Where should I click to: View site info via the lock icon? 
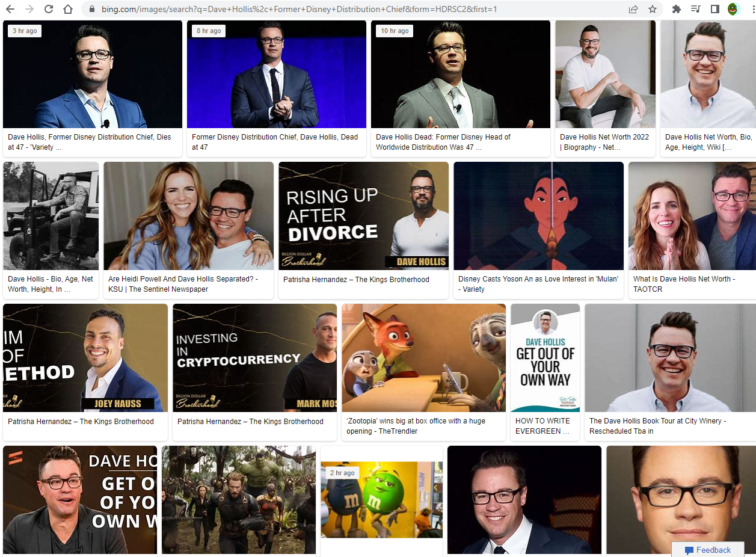pos(92,10)
